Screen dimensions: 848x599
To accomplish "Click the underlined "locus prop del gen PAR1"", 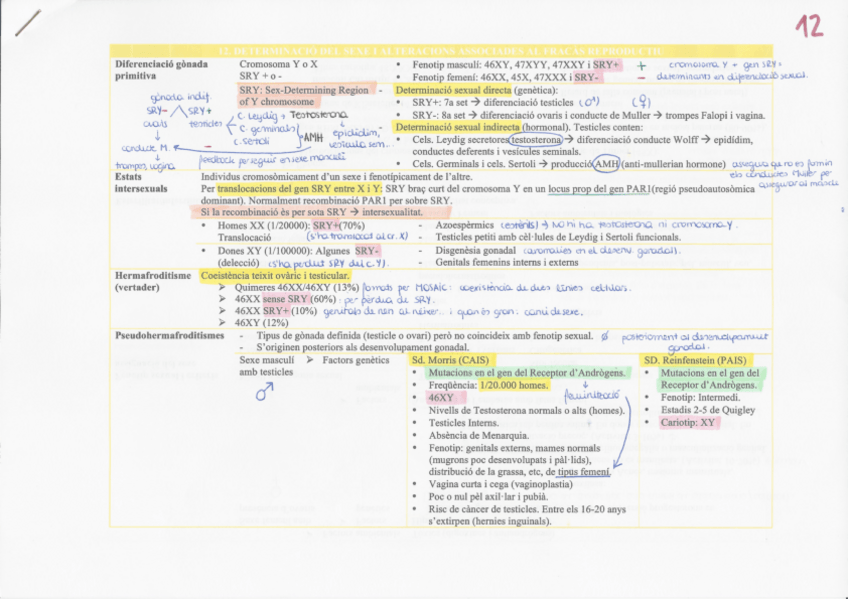I will coord(600,189).
